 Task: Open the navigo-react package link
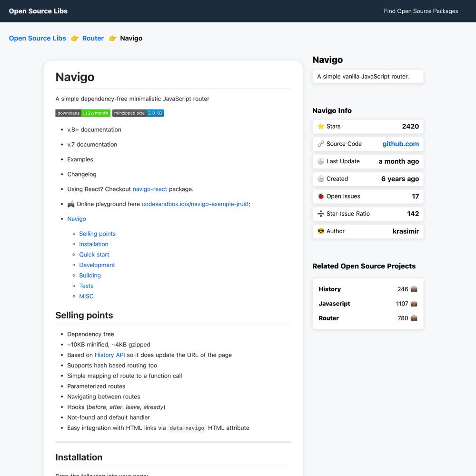click(149, 189)
